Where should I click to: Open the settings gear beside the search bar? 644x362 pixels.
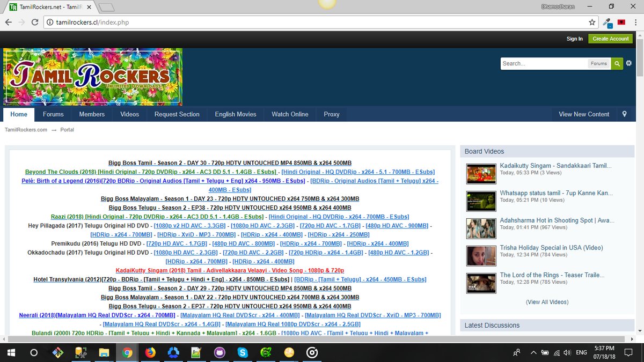[629, 63]
